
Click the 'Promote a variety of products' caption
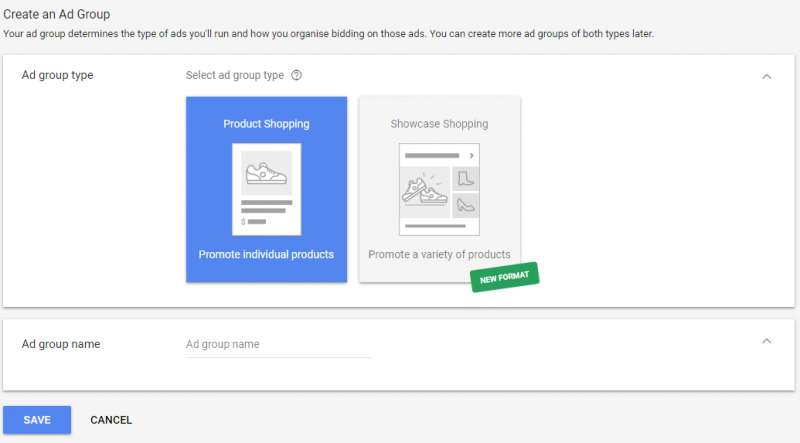[439, 254]
